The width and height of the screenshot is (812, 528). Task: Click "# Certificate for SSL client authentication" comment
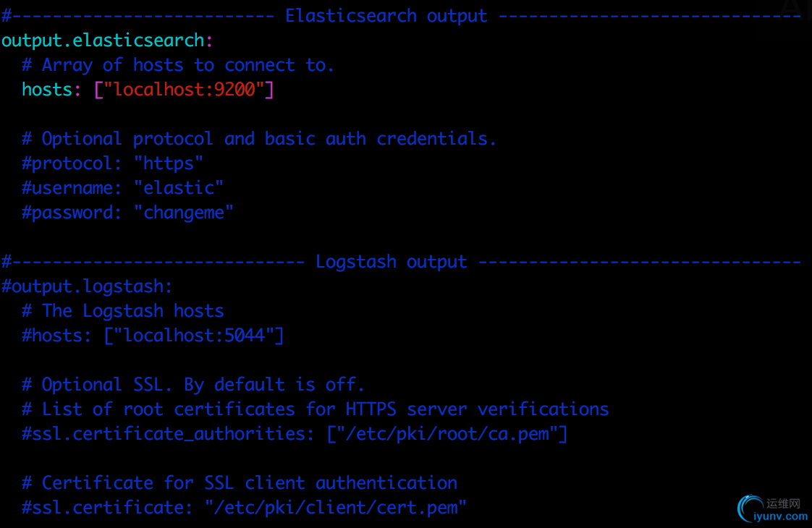(x=240, y=483)
